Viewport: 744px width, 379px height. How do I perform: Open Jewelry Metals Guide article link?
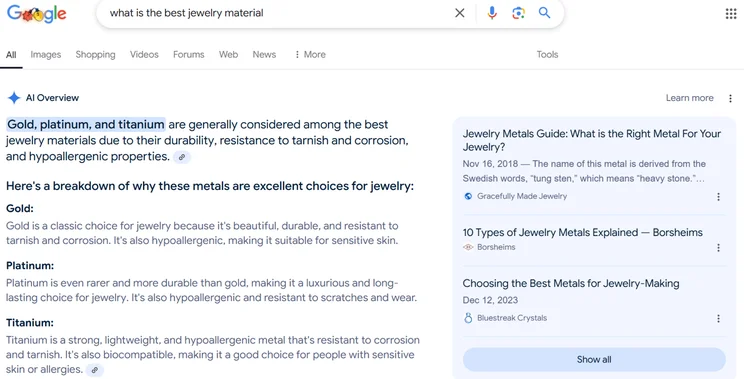(x=592, y=140)
